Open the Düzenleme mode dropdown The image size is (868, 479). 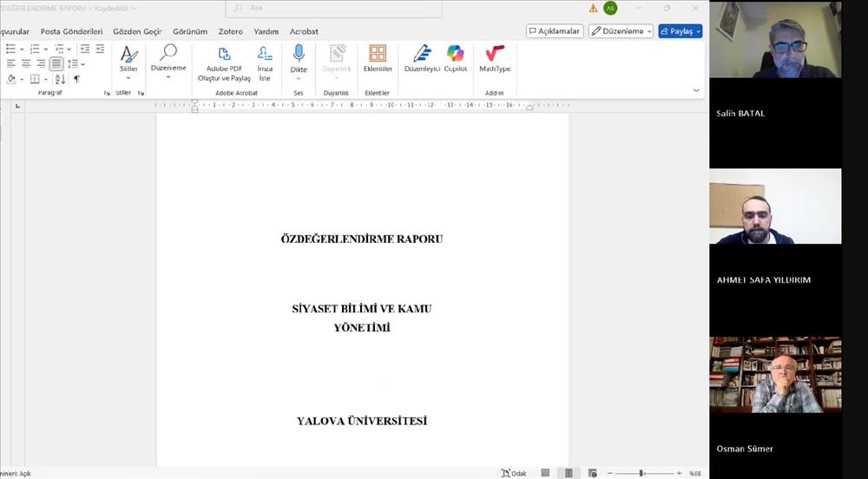(621, 31)
